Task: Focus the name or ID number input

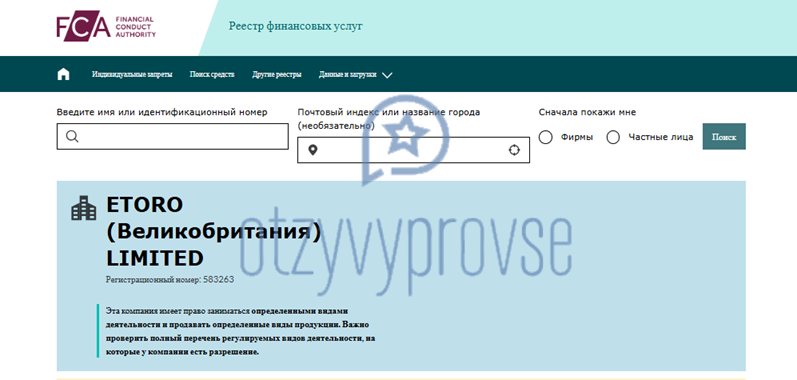Action: pos(172,136)
